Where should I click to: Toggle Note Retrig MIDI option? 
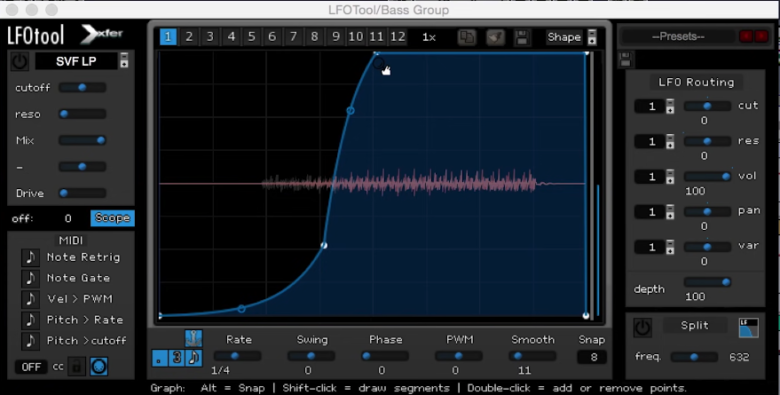pyautogui.click(x=30, y=257)
